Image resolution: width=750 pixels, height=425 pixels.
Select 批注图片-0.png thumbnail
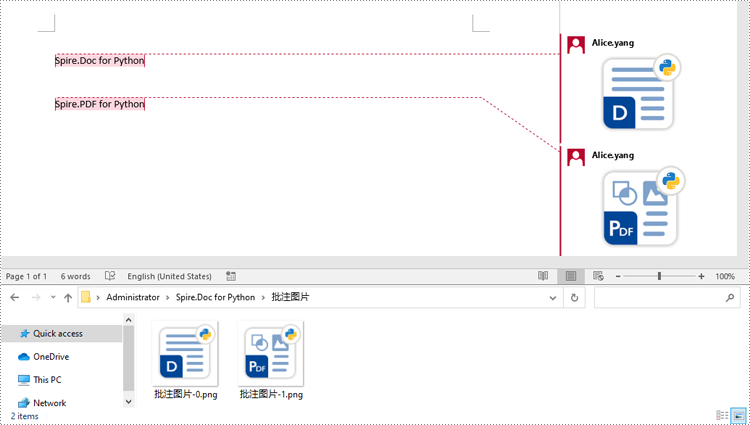pyautogui.click(x=185, y=353)
